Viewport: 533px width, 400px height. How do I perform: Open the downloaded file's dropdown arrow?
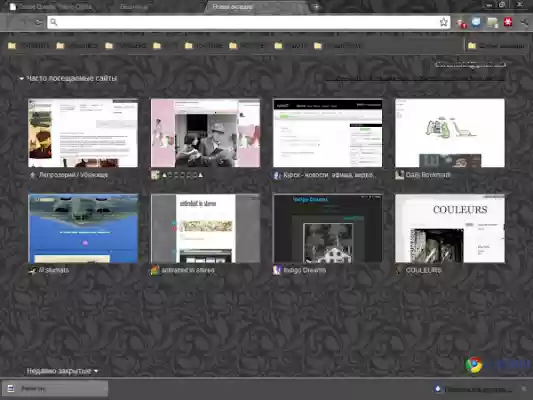pos(105,388)
